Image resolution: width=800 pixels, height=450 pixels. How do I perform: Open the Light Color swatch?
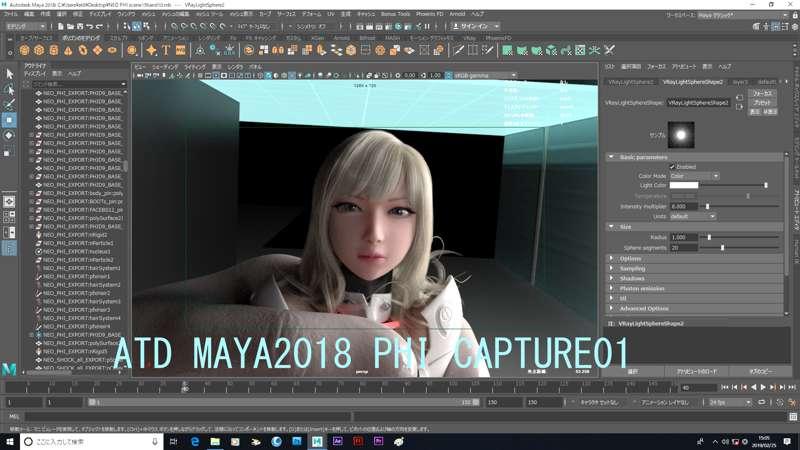684,185
